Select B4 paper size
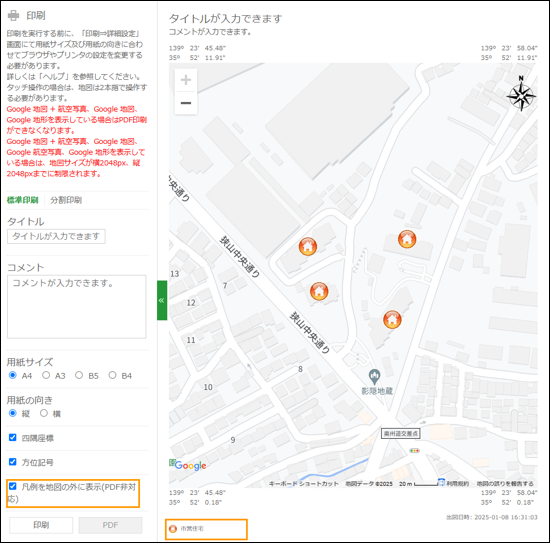550x543 pixels. coord(112,375)
